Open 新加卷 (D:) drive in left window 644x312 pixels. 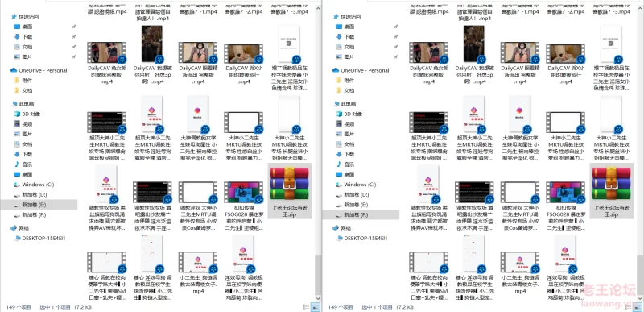click(x=31, y=194)
